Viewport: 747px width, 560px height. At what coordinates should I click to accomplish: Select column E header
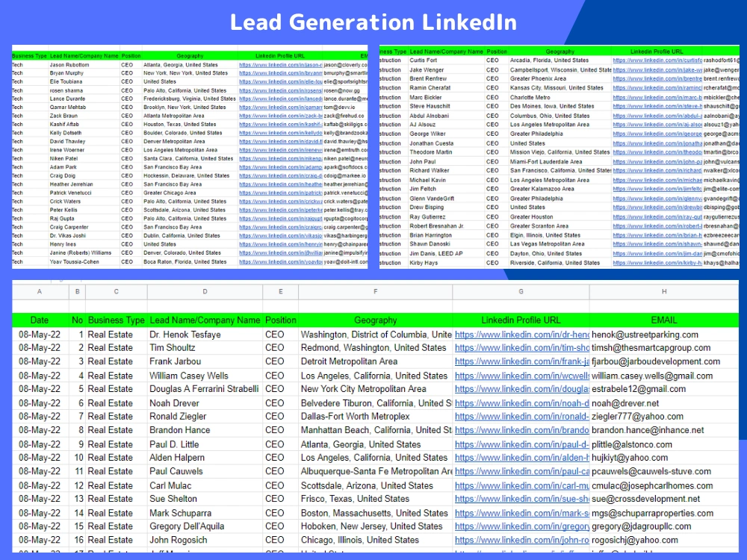(x=281, y=291)
